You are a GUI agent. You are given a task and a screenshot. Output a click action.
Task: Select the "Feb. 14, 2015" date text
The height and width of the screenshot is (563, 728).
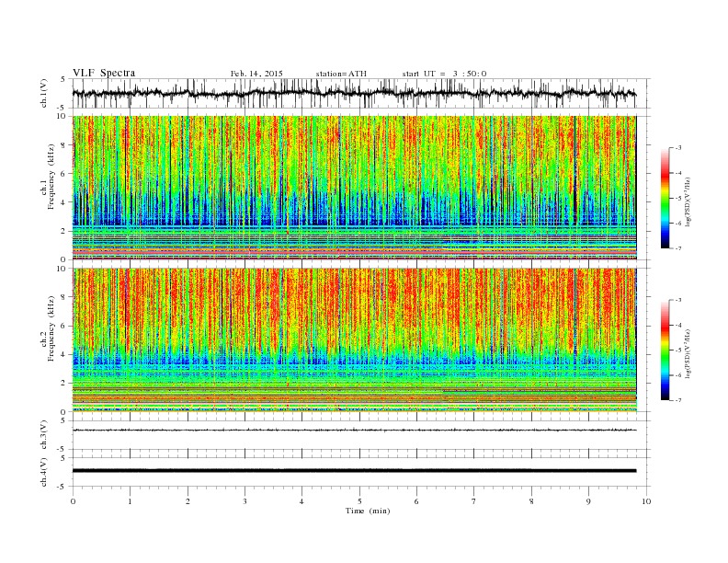click(x=256, y=74)
